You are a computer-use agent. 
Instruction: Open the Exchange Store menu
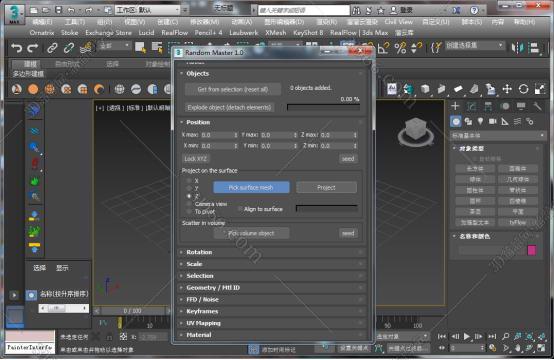(108, 33)
